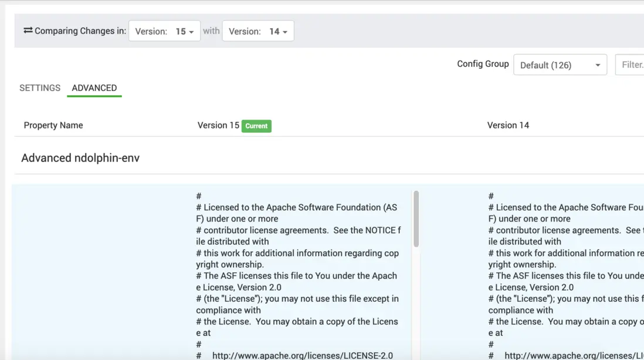The height and width of the screenshot is (360, 644).
Task: Click the 'Config Group' label
Action: point(483,64)
